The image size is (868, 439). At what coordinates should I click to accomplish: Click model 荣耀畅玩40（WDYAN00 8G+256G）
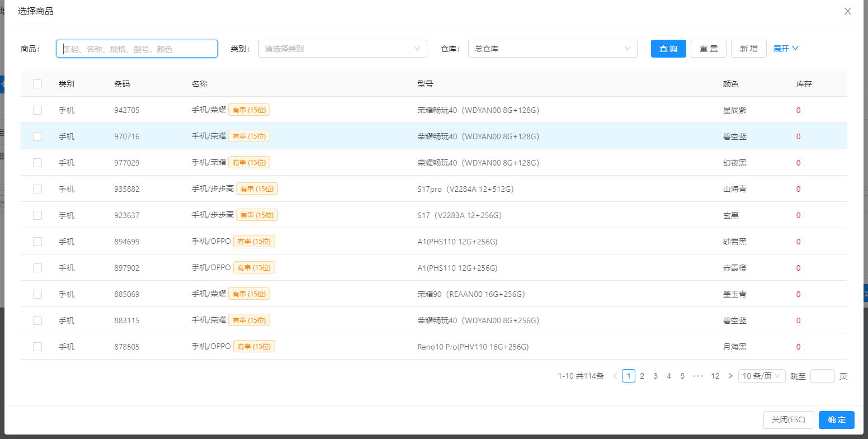[x=478, y=320]
